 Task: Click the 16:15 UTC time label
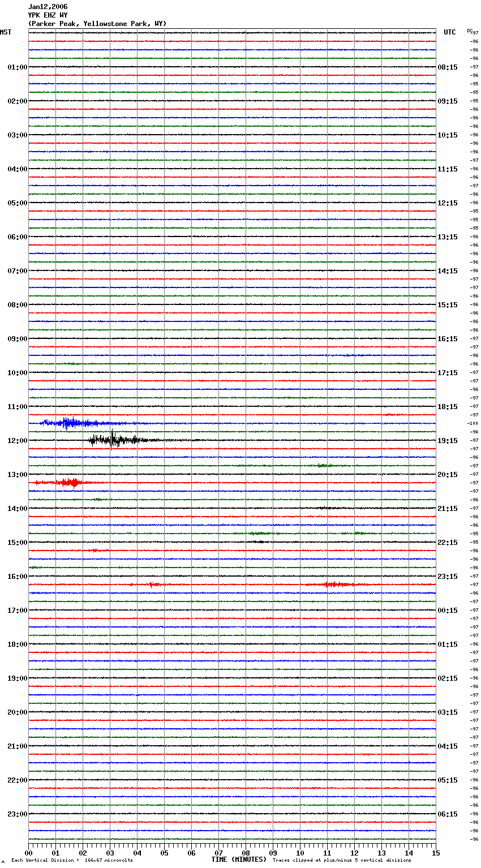(448, 339)
